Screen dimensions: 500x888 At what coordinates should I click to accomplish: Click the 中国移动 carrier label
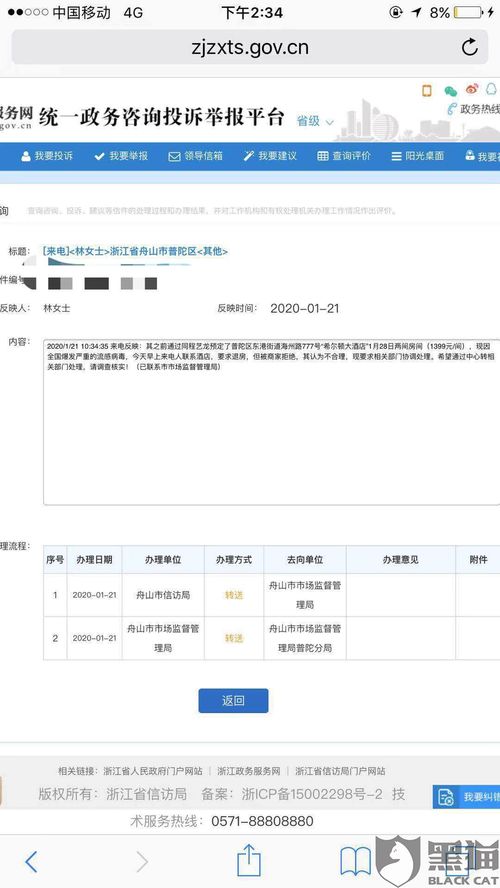[81, 12]
